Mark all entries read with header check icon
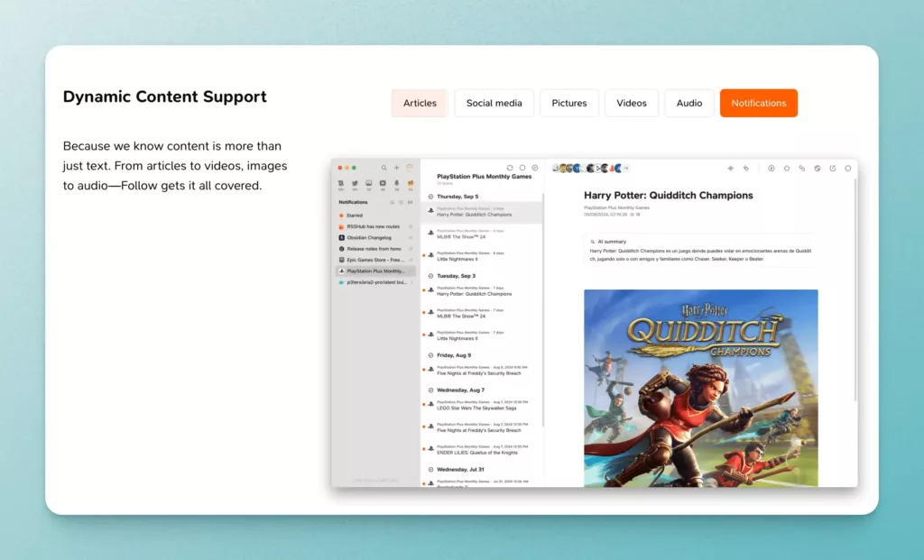The image size is (924, 560). [535, 168]
